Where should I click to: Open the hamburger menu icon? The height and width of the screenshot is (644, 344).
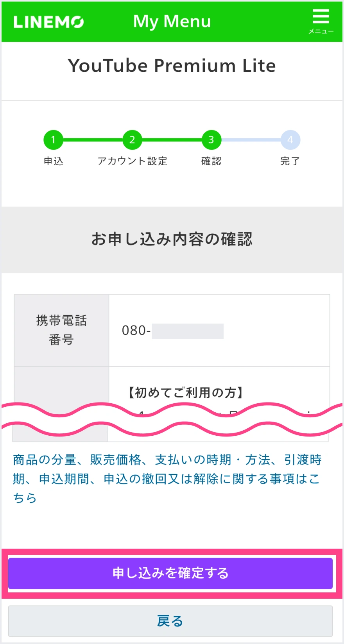321,21
